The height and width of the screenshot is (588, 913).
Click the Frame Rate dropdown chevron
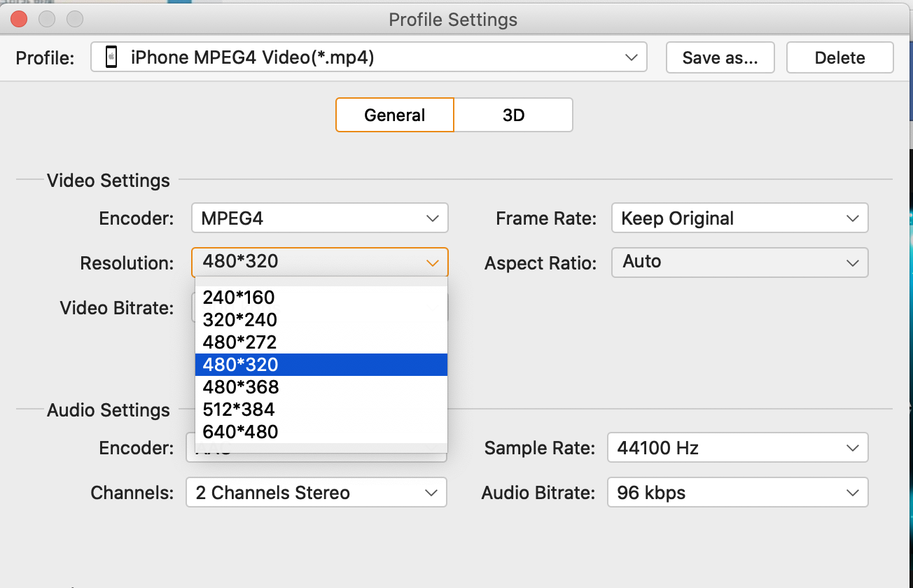click(x=852, y=218)
